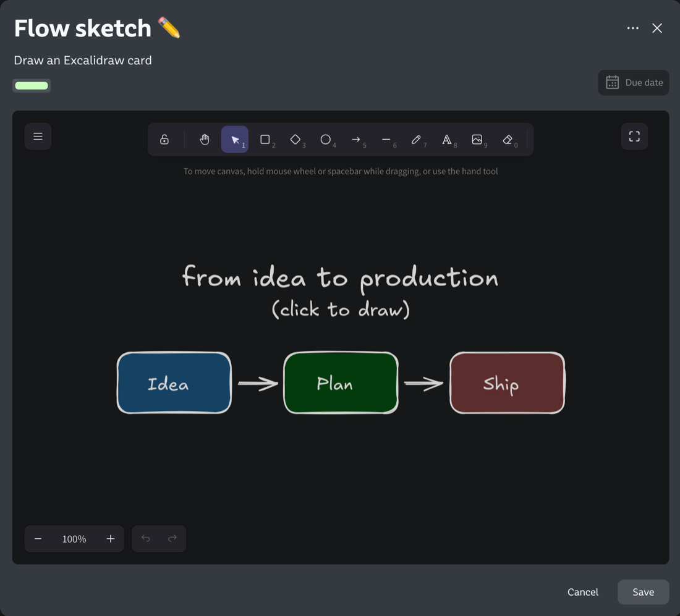The image size is (680, 616).
Task: Select the Selection arrow tool
Action: (x=235, y=140)
